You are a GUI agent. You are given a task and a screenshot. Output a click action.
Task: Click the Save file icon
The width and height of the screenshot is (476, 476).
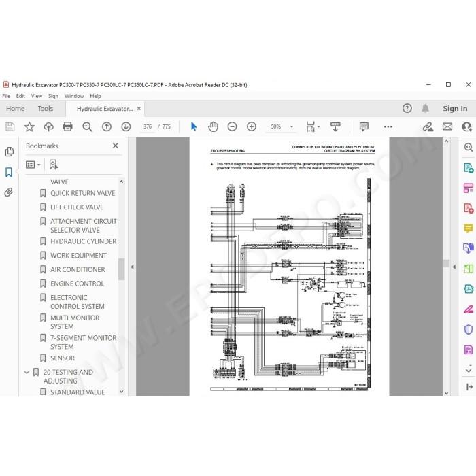[x=10, y=126]
